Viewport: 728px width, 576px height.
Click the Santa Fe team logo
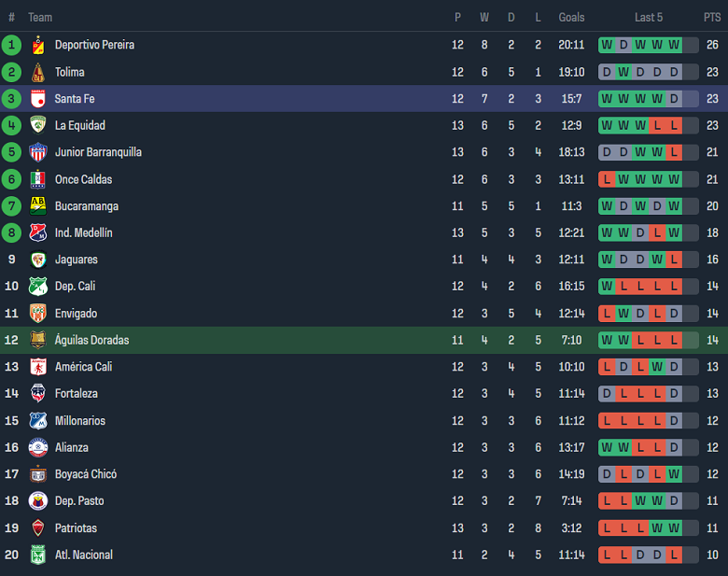[38, 99]
